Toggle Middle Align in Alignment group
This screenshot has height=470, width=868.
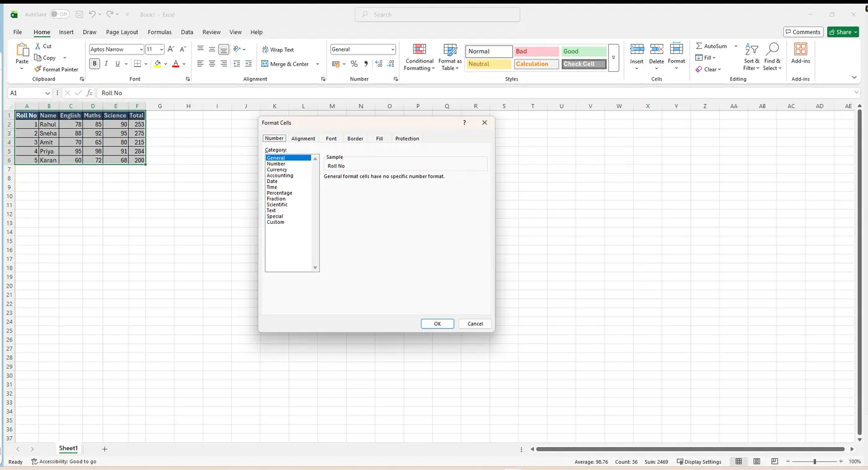212,49
